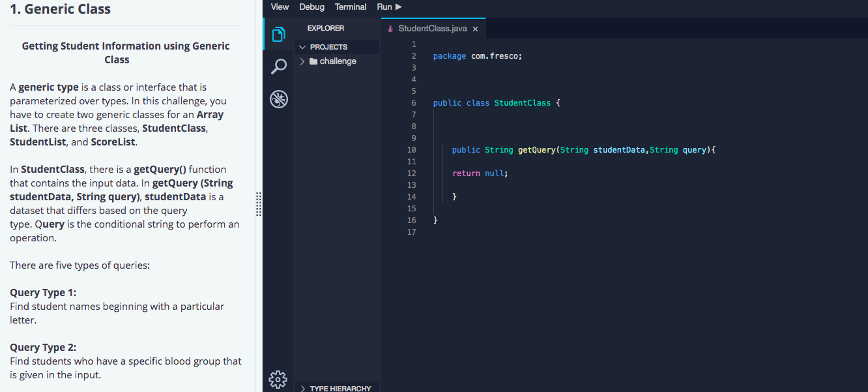
Task: Click the dotted panel resize handle
Action: (259, 204)
